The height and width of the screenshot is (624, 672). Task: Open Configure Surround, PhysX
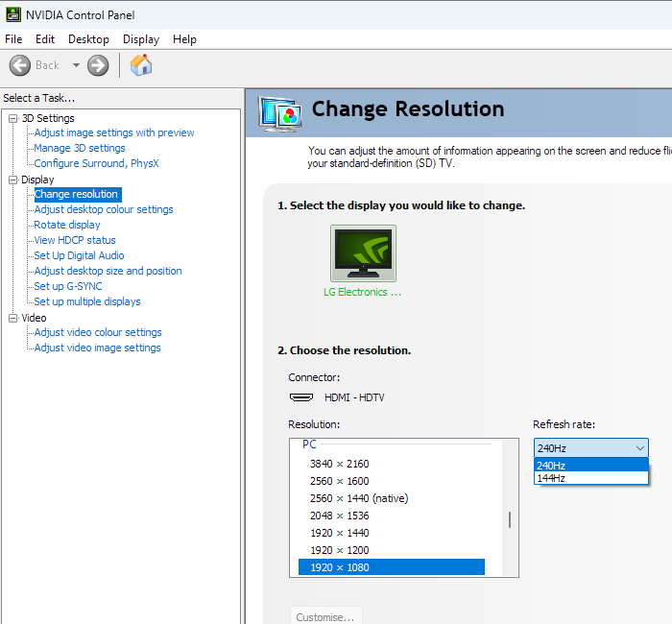click(96, 163)
